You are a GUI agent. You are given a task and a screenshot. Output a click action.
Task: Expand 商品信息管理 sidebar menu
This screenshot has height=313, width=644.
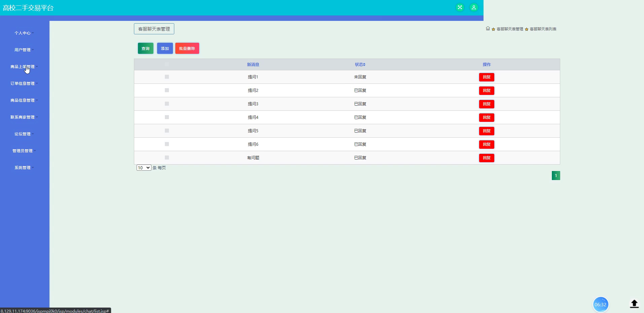coord(24,100)
